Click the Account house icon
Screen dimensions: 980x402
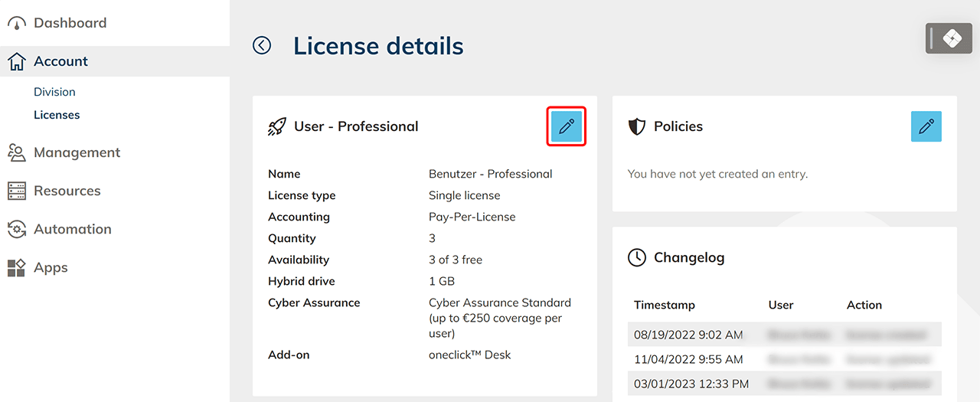pos(17,62)
